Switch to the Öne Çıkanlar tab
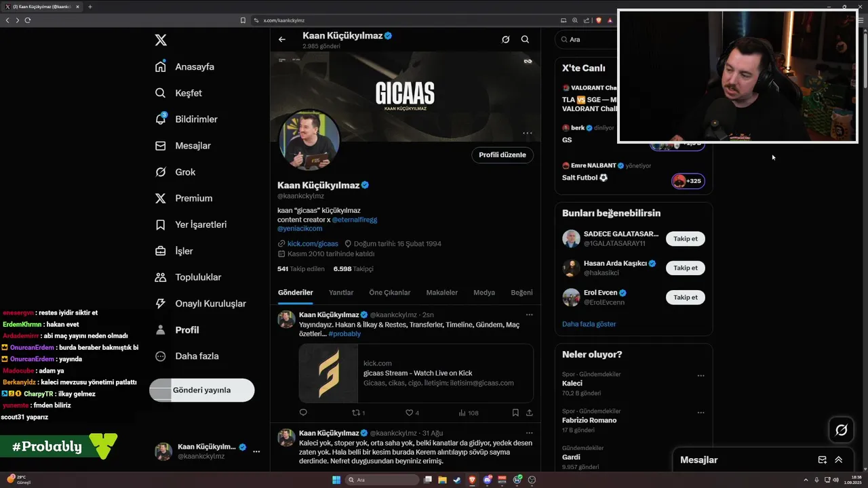Screen dimensions: 868x488 point(390,293)
